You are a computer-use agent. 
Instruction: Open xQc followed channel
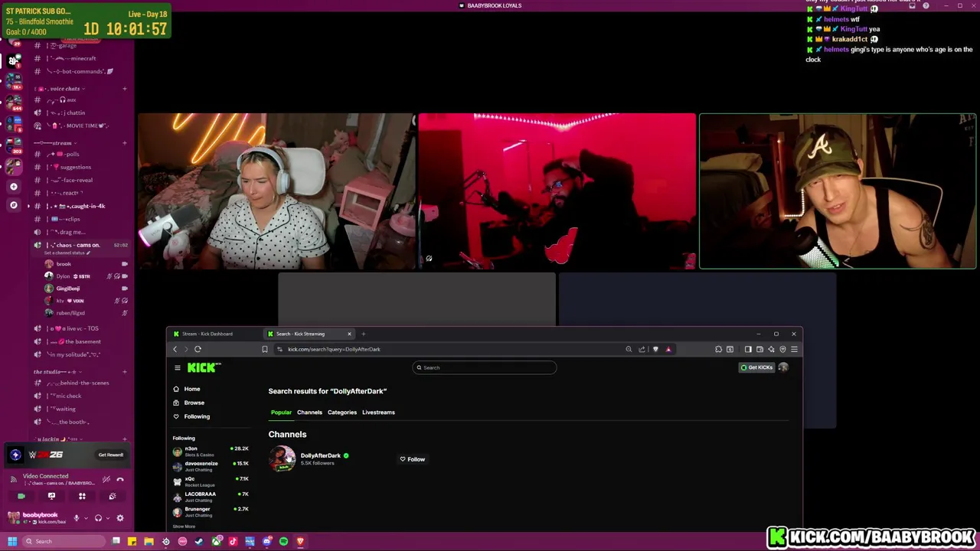click(211, 481)
